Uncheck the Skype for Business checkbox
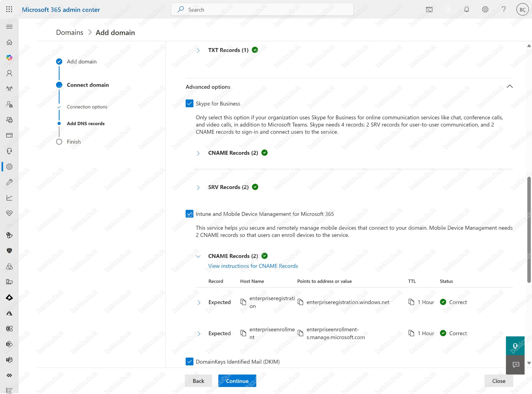Screen dimensions: 532x394 point(190,104)
